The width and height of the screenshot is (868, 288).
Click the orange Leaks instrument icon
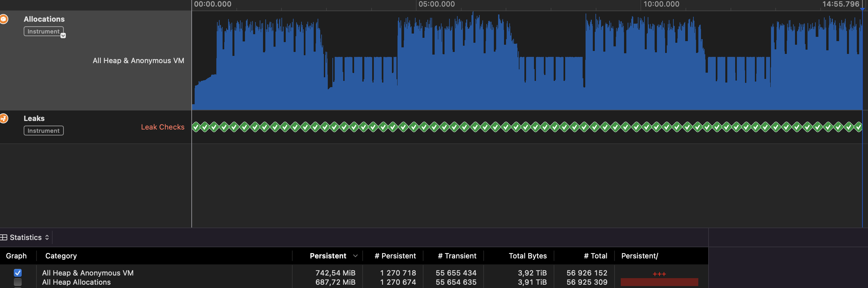(3, 119)
